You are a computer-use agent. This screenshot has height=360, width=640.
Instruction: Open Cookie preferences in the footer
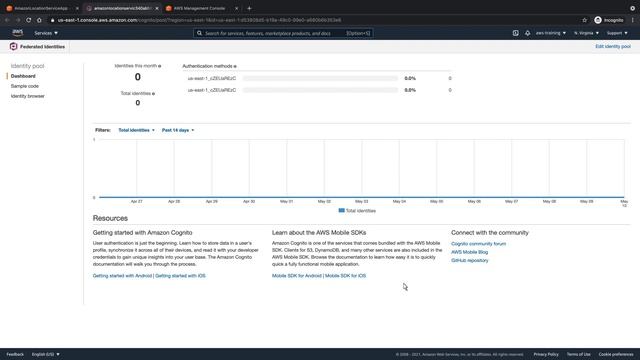click(x=616, y=354)
